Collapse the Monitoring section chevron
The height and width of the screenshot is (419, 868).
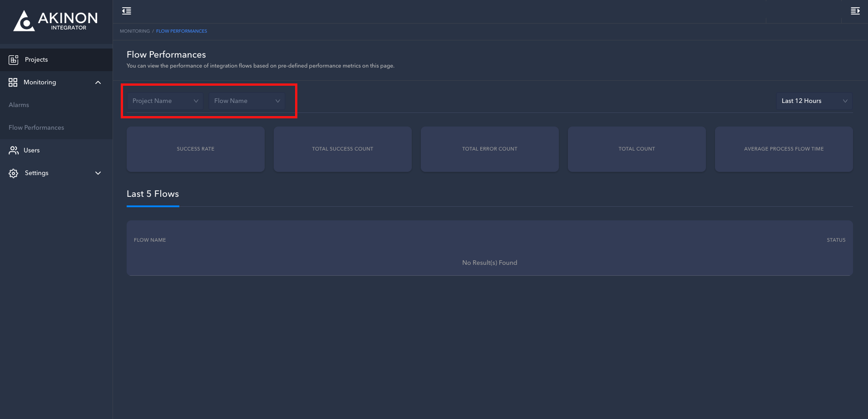tap(98, 83)
